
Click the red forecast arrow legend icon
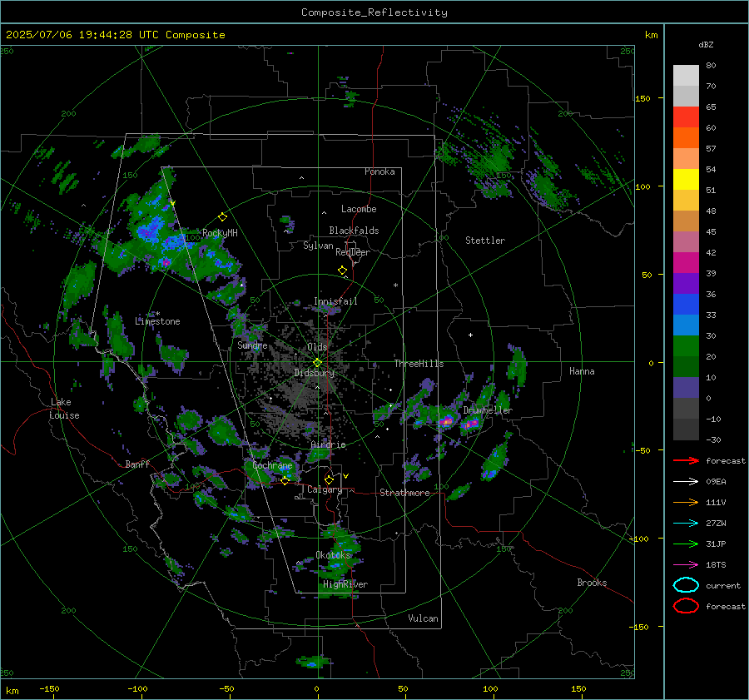[686, 460]
